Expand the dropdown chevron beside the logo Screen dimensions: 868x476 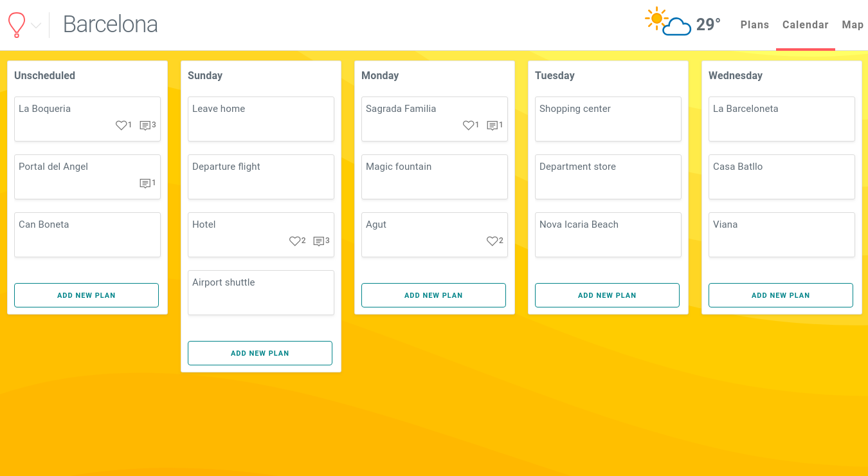[36, 26]
